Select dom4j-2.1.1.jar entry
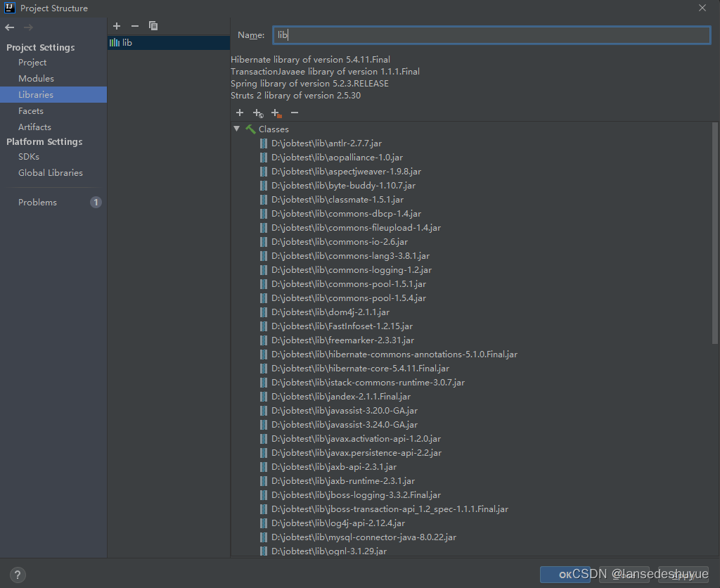 coord(330,312)
